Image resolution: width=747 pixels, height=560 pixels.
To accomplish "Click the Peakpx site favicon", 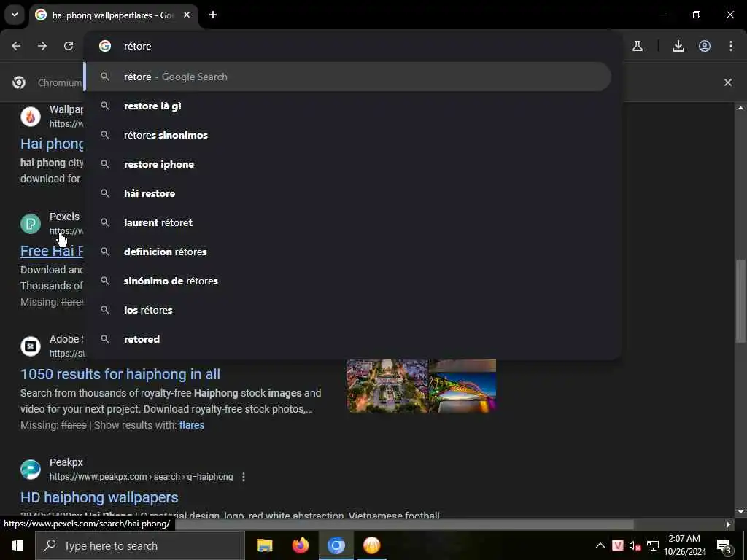I will point(31,470).
